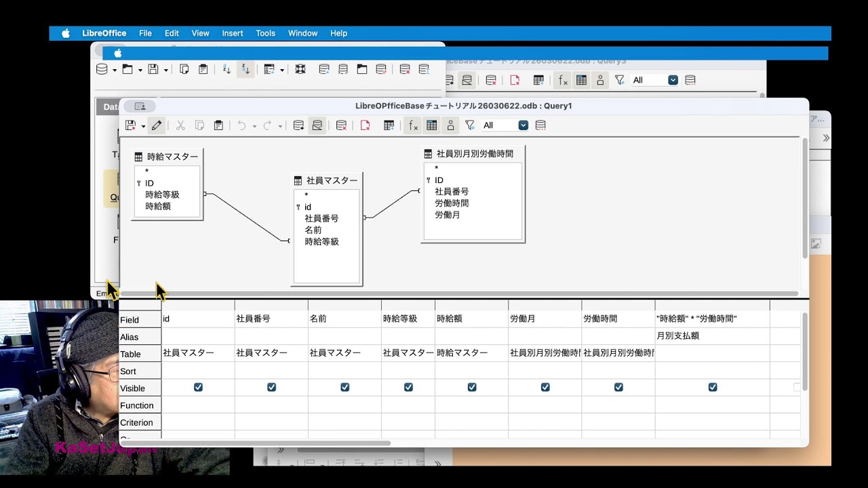This screenshot has width=868, height=488.
Task: Select 労働月 field in 社員別月別労働時間 table box
Action: click(448, 214)
